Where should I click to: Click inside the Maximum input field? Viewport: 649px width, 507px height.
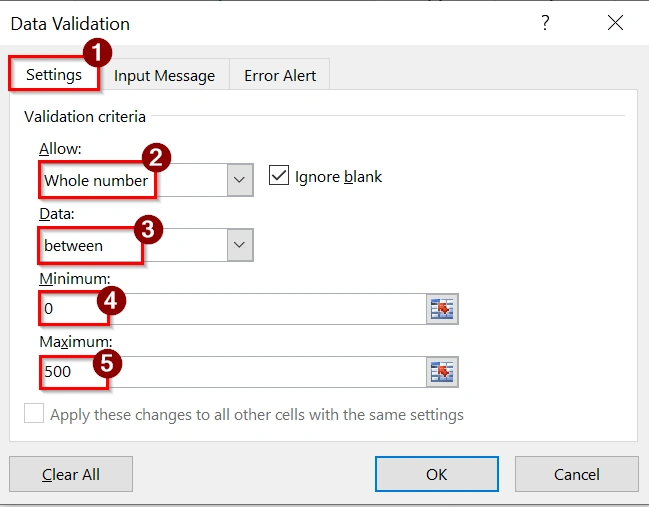click(x=260, y=373)
